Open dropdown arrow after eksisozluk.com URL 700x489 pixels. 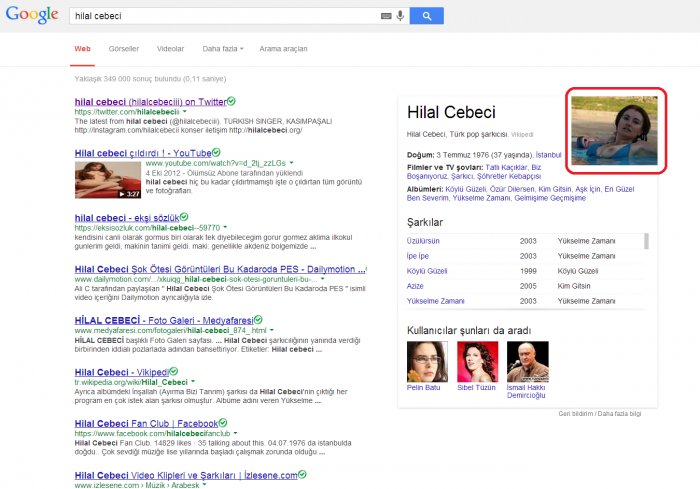[225, 228]
